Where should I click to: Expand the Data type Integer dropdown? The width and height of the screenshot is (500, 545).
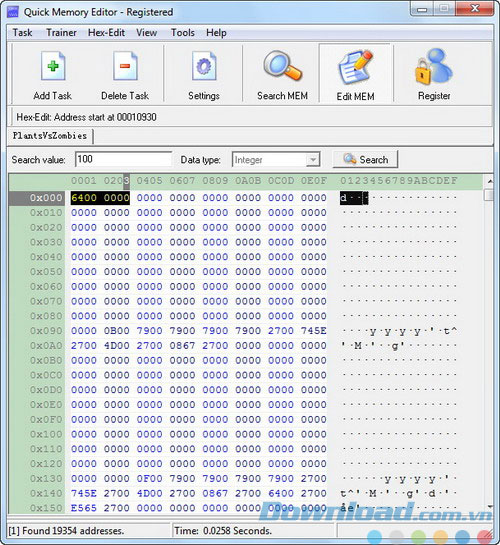313,160
